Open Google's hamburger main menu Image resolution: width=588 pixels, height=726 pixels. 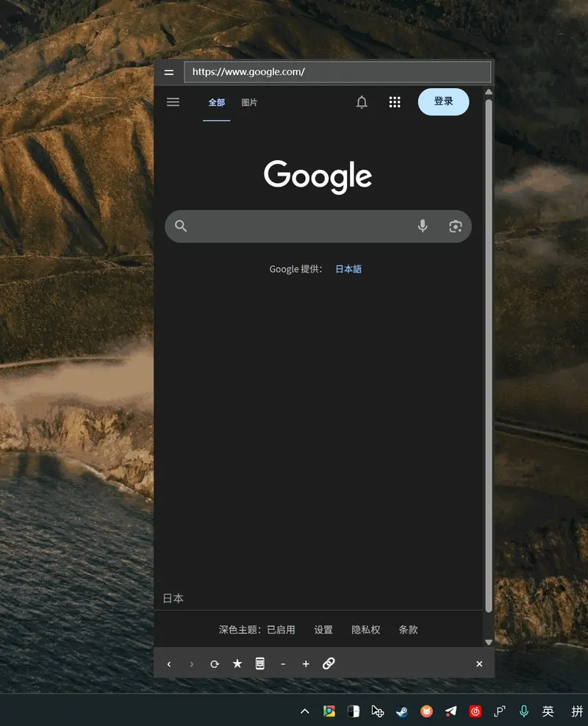(173, 102)
